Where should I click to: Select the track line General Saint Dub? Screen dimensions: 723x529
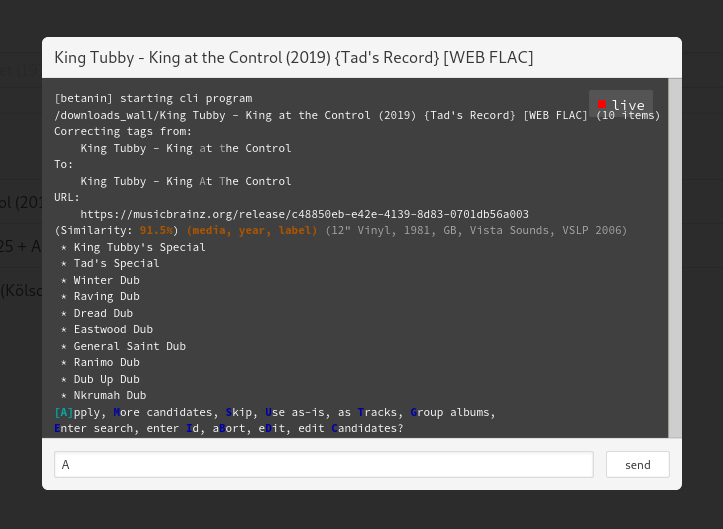point(130,346)
